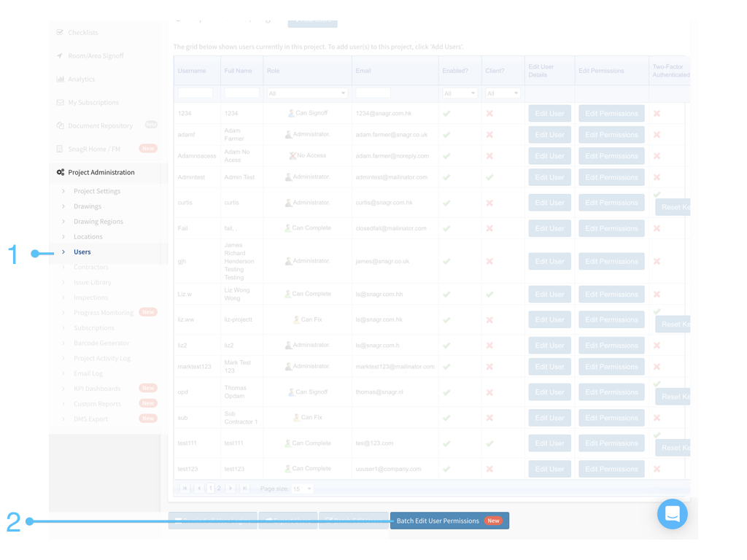Go to previous page of user grid
747x560 pixels.
[199, 489]
